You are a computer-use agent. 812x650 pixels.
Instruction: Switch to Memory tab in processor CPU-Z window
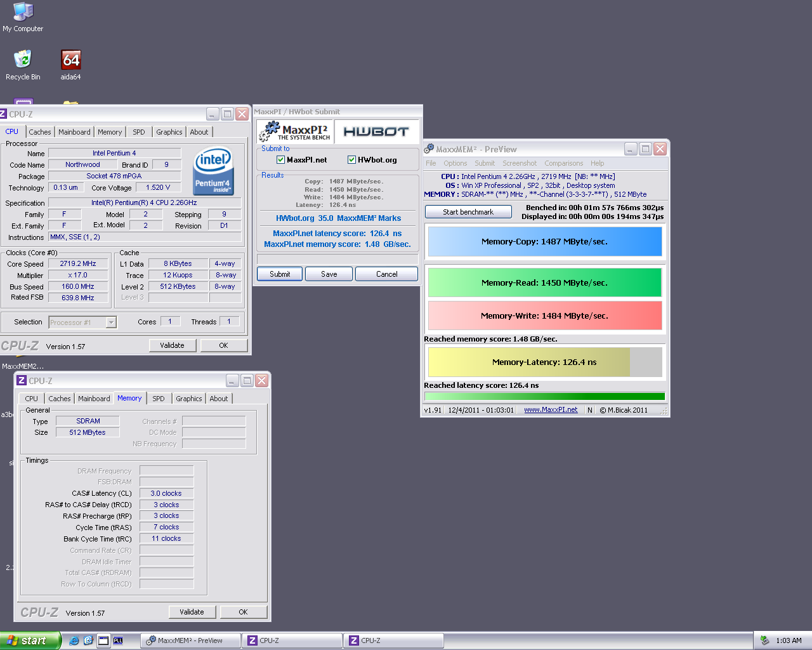[110, 132]
